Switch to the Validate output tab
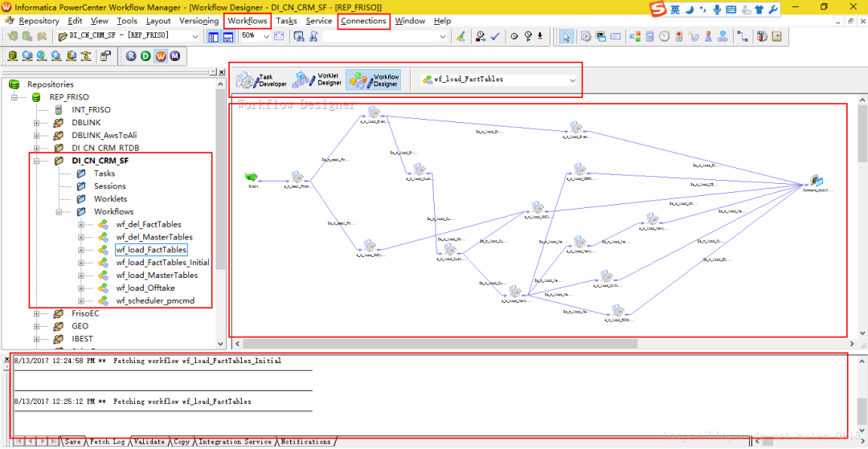The image size is (868, 449). 149,442
